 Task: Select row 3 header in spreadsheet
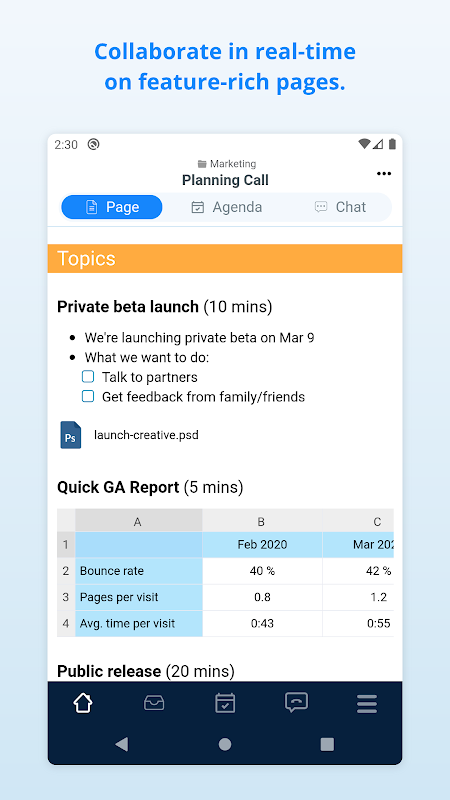(66, 597)
